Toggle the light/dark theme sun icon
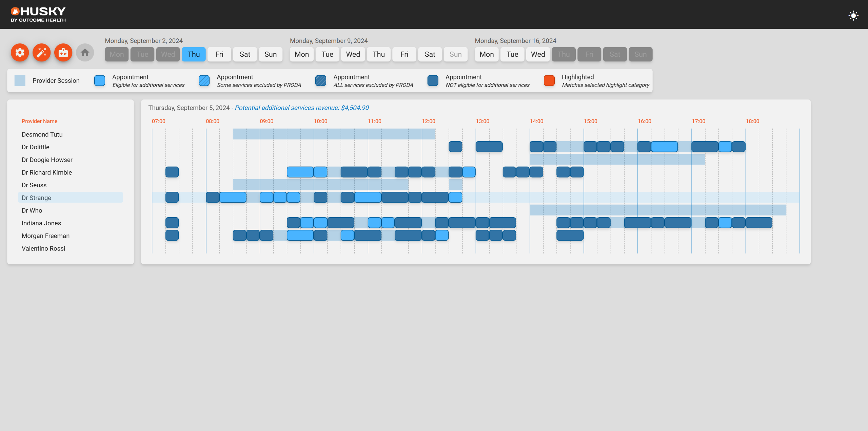868x431 pixels. tap(853, 16)
